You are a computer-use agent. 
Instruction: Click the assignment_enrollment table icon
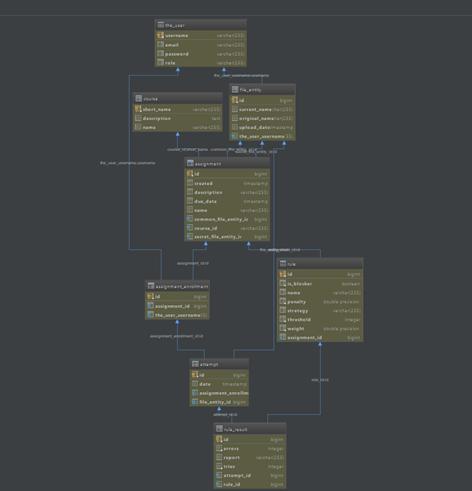click(x=151, y=286)
